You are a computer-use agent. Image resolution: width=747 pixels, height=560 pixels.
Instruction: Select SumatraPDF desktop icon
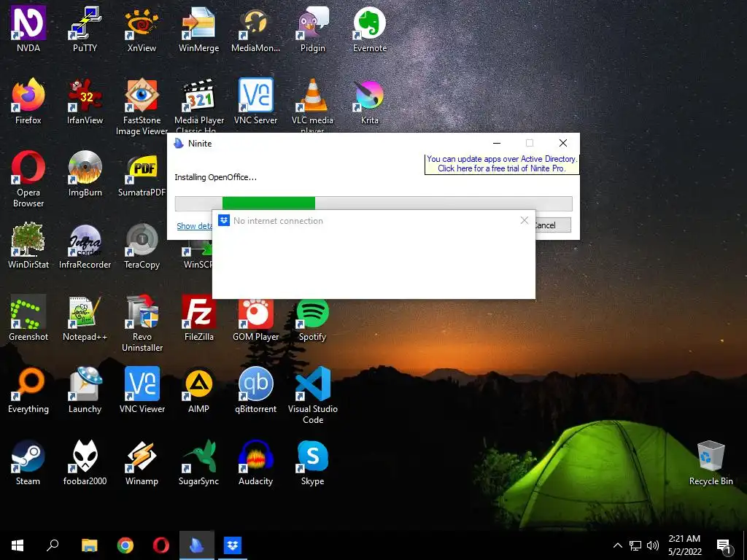(x=142, y=174)
